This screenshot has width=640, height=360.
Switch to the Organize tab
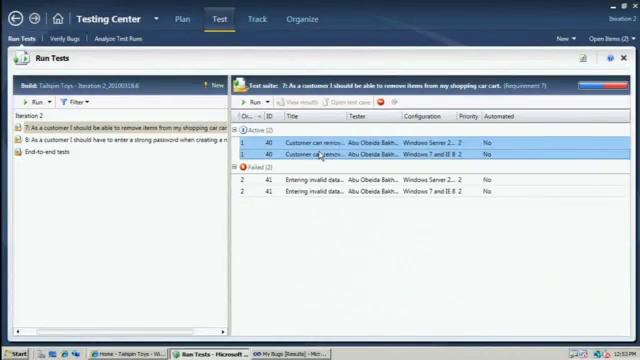point(302,19)
